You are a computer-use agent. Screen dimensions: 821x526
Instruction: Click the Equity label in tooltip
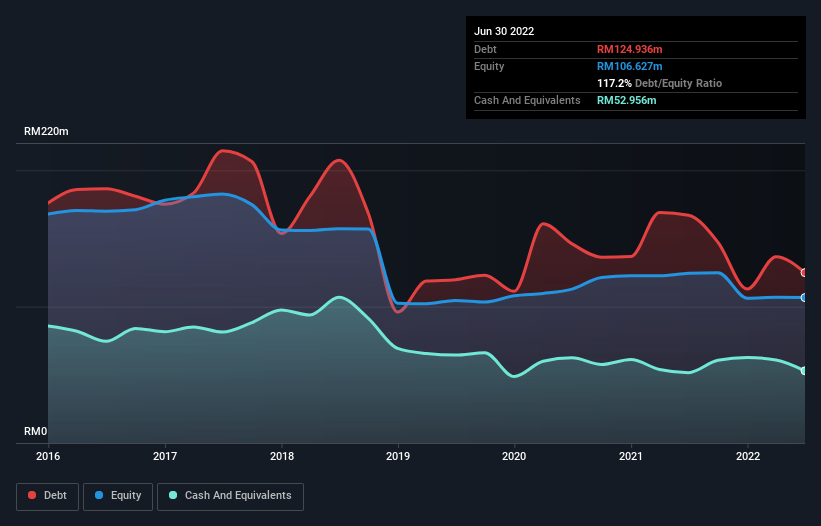coord(489,66)
